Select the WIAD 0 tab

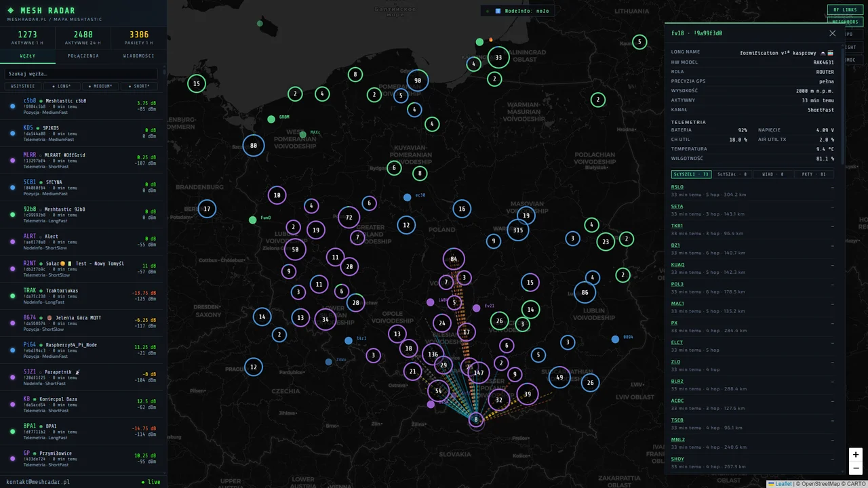pos(772,174)
